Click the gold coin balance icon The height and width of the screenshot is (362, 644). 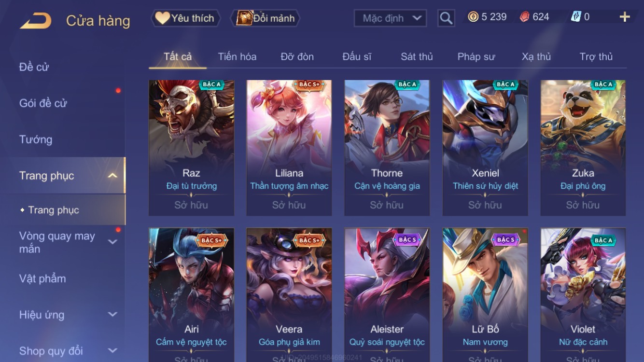[473, 17]
